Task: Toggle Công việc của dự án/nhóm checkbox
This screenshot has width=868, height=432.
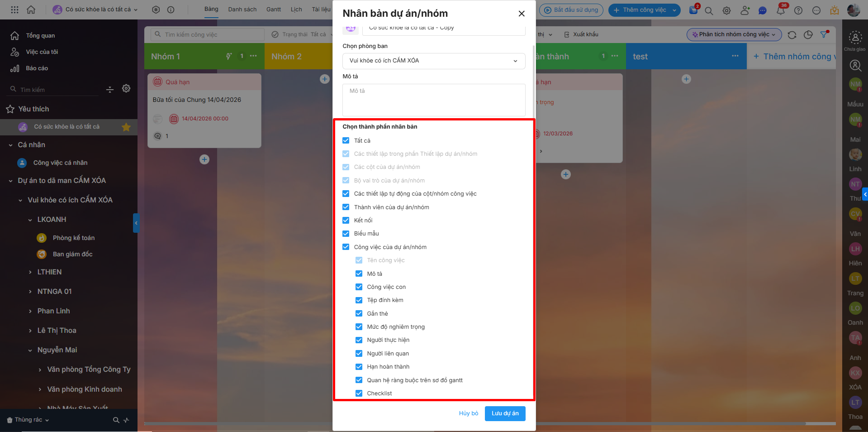Action: pos(346,247)
